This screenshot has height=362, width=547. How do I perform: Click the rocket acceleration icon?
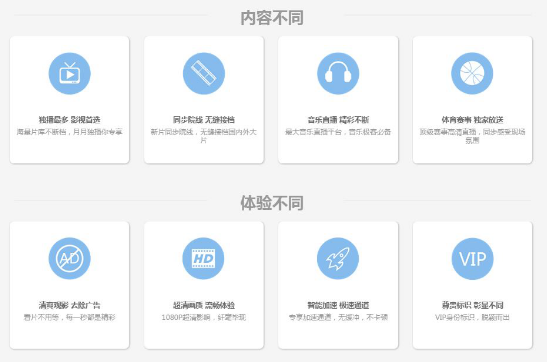(338, 258)
